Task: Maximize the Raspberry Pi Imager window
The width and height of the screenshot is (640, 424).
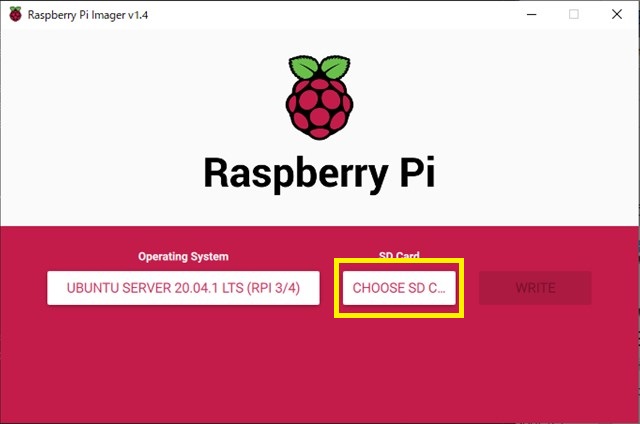Action: [573, 14]
